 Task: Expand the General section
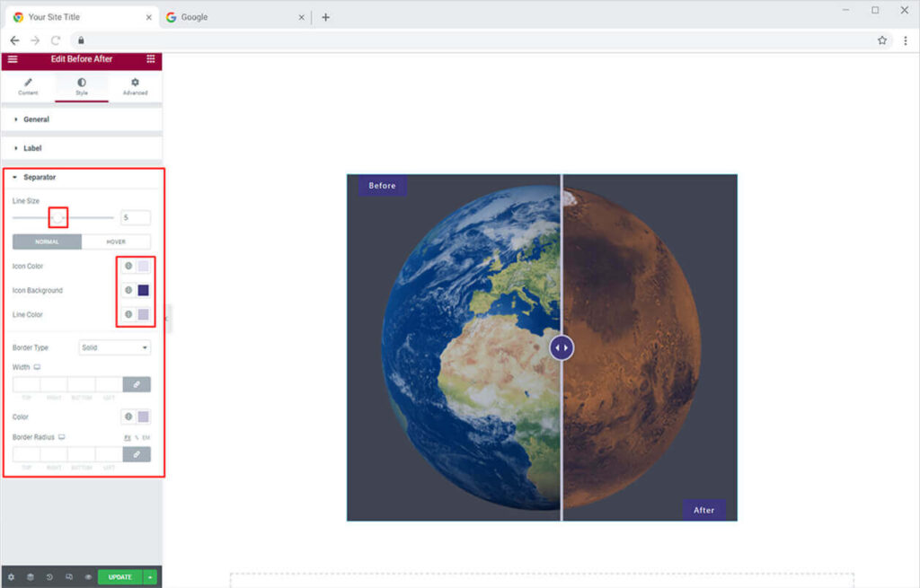(36, 119)
